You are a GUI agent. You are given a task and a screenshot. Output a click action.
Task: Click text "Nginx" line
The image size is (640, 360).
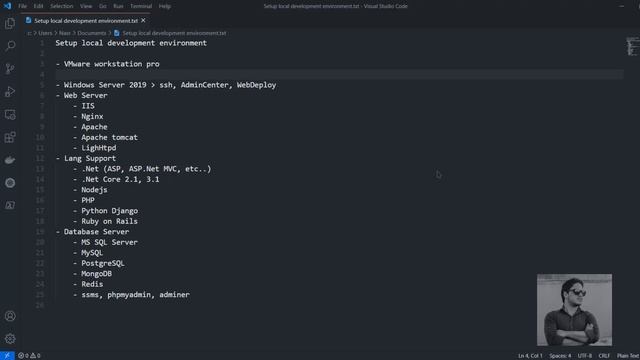(x=92, y=116)
